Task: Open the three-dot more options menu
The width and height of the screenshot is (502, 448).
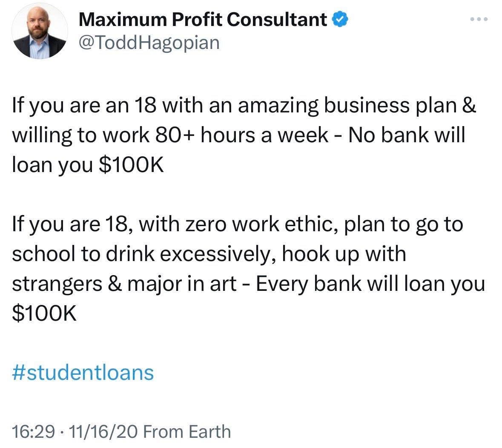Action: 479,20
